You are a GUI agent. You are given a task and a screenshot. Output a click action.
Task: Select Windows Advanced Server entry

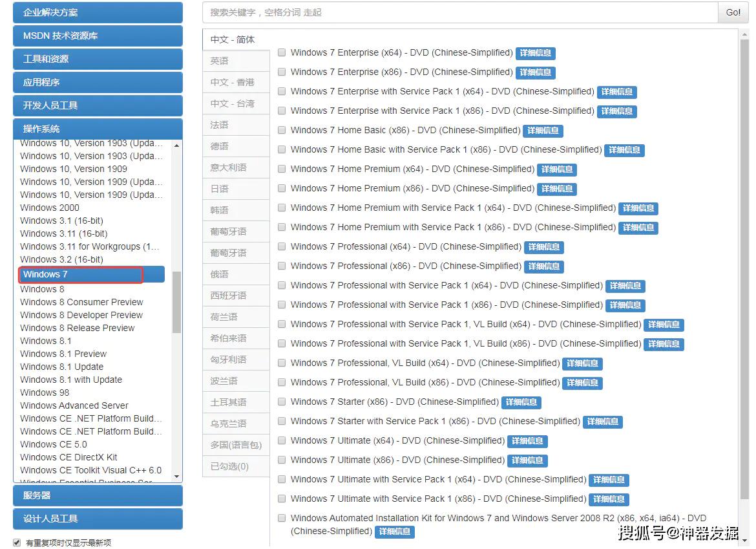74,405
